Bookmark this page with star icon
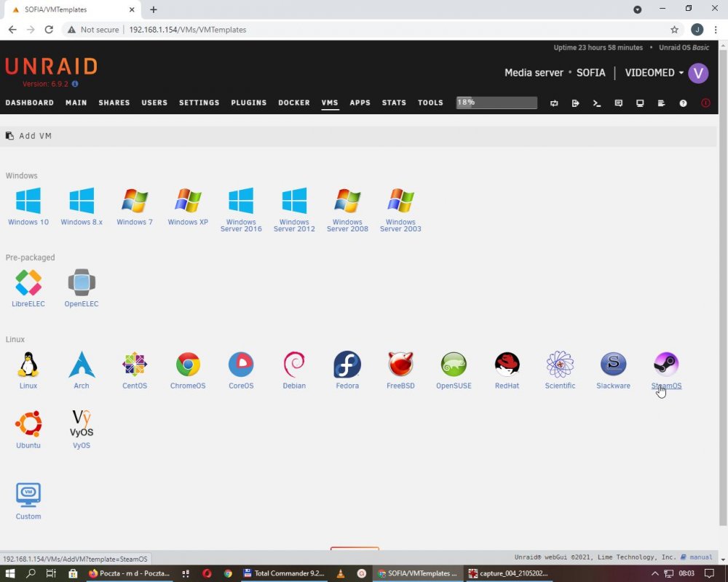 point(674,30)
